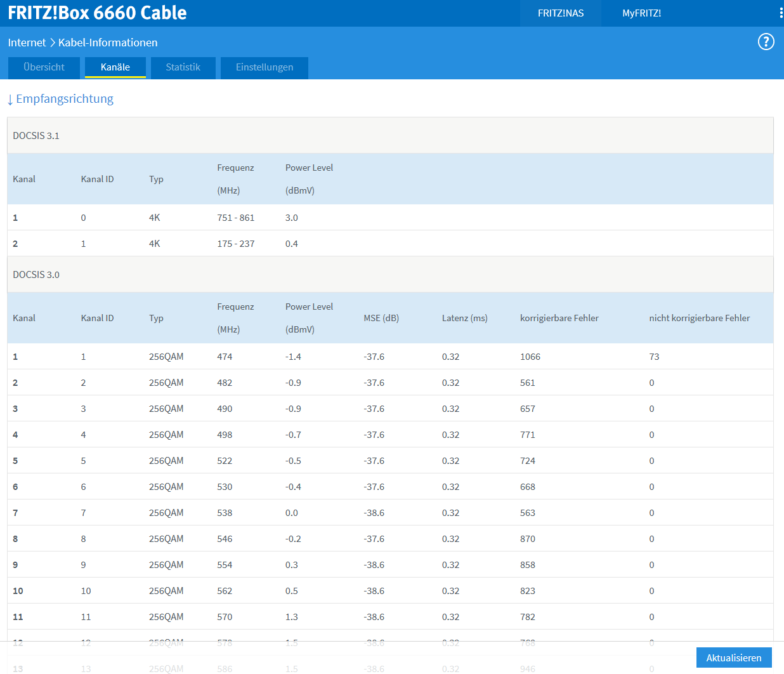Click power level -0.4
784x674 pixels.
pyautogui.click(x=293, y=487)
